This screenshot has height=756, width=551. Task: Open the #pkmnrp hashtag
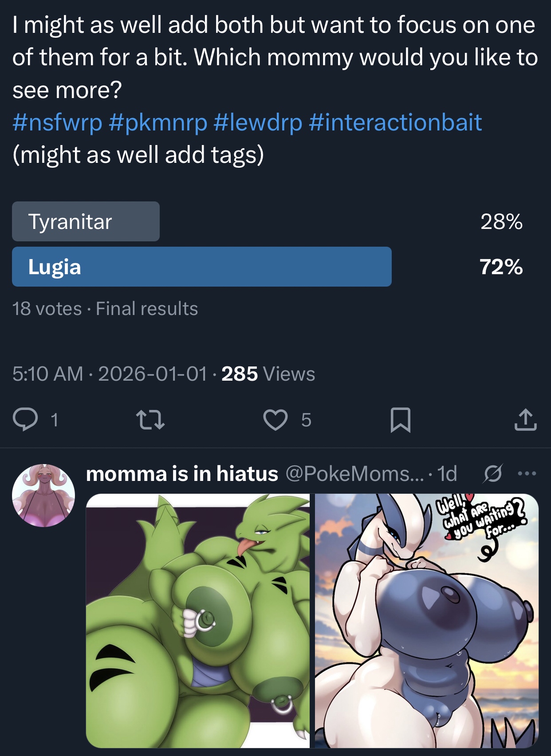(157, 122)
